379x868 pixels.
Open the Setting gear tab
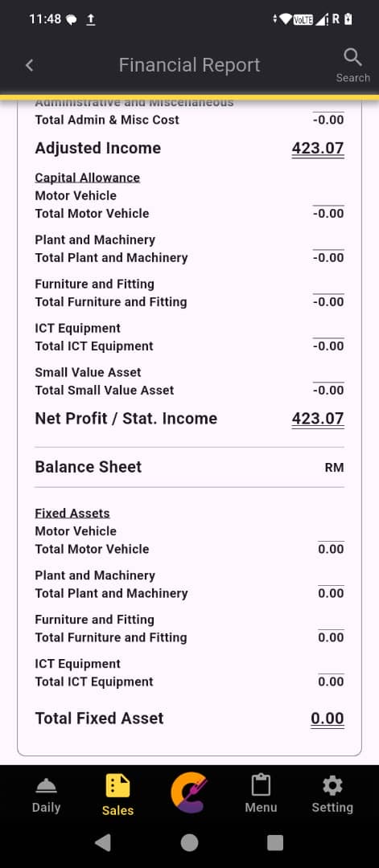click(x=332, y=794)
